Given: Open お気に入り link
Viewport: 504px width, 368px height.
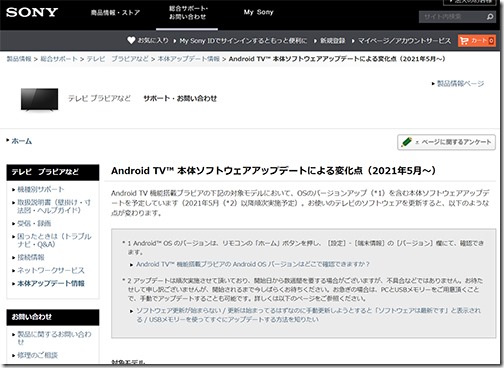Looking at the screenshot, I should (x=153, y=40).
